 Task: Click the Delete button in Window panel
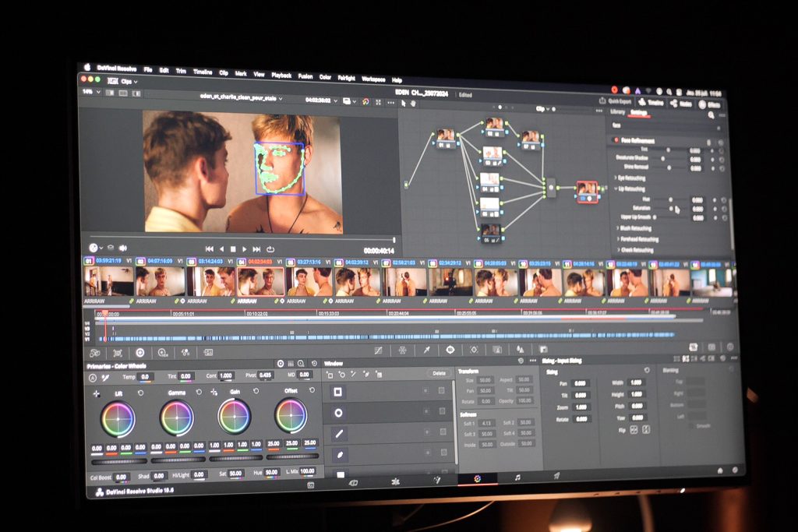point(439,373)
